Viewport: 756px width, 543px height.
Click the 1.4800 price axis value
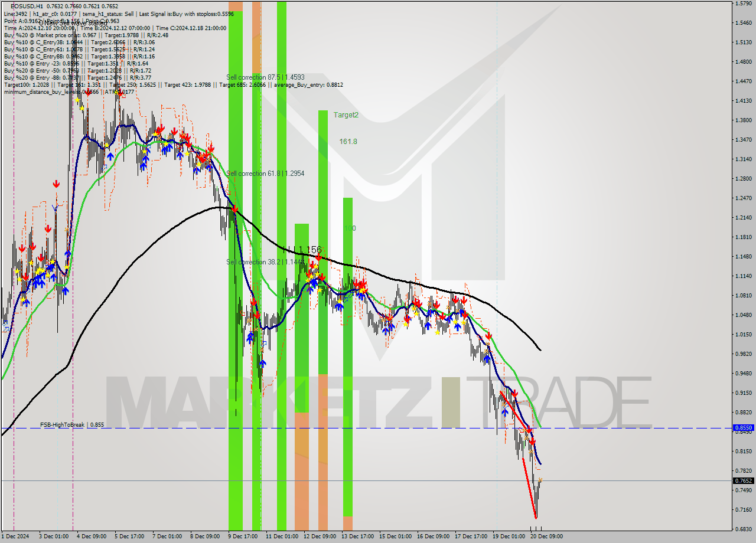(743, 62)
